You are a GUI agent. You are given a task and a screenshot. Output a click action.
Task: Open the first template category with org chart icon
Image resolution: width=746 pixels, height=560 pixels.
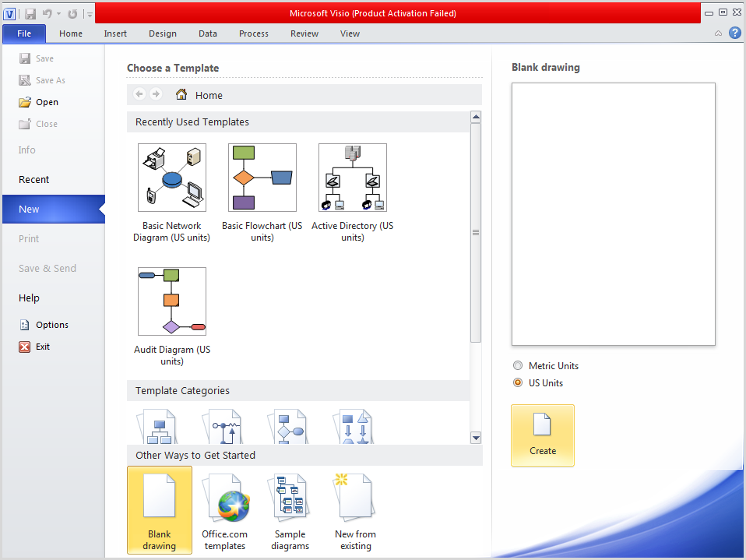159,427
